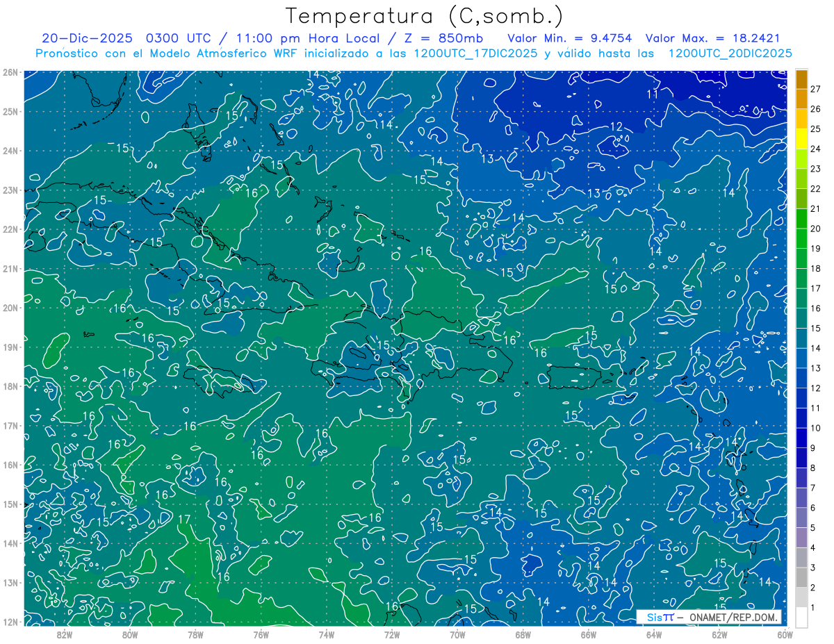Click the '19N' latitude axis label
Screen dimensions: 834x644
(x=10, y=347)
